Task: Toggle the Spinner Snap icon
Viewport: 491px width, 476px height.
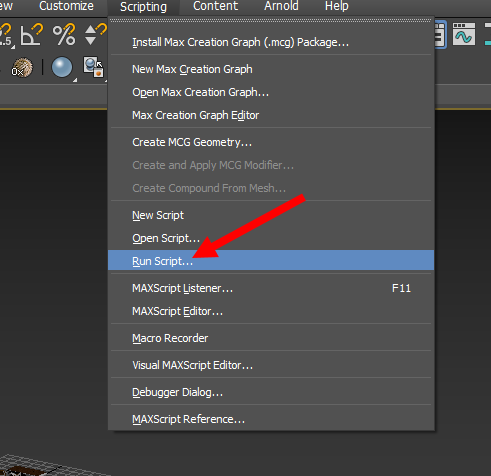Action: [95, 34]
